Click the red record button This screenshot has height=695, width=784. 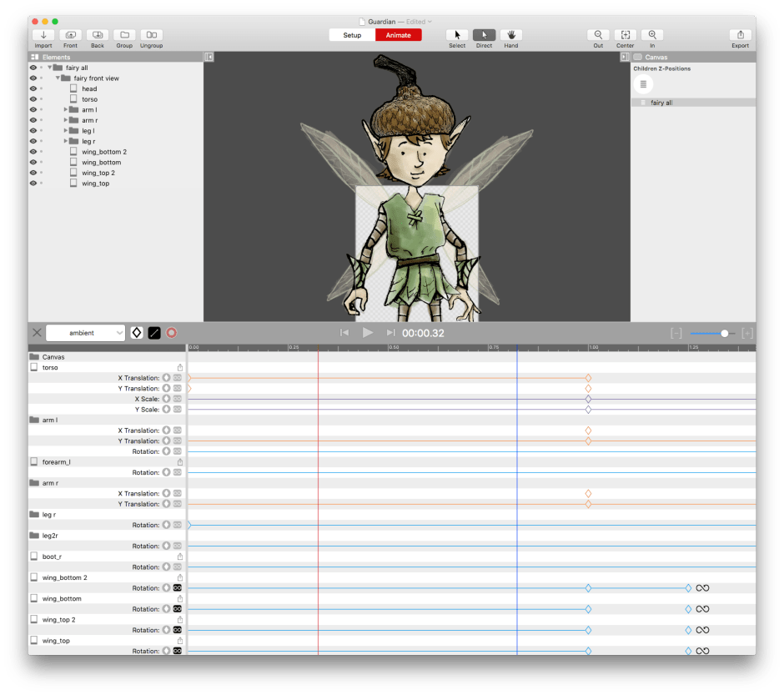tap(171, 333)
